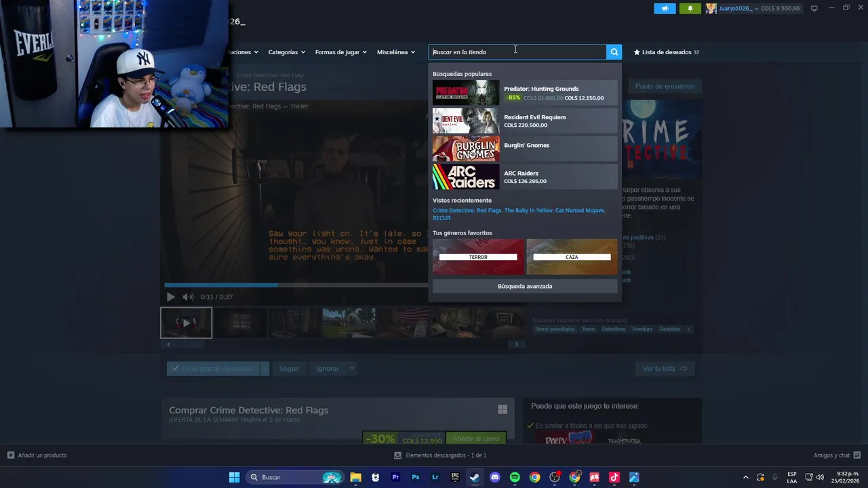This screenshot has width=868, height=488.
Task: Click the Ignorar button
Action: point(328,369)
